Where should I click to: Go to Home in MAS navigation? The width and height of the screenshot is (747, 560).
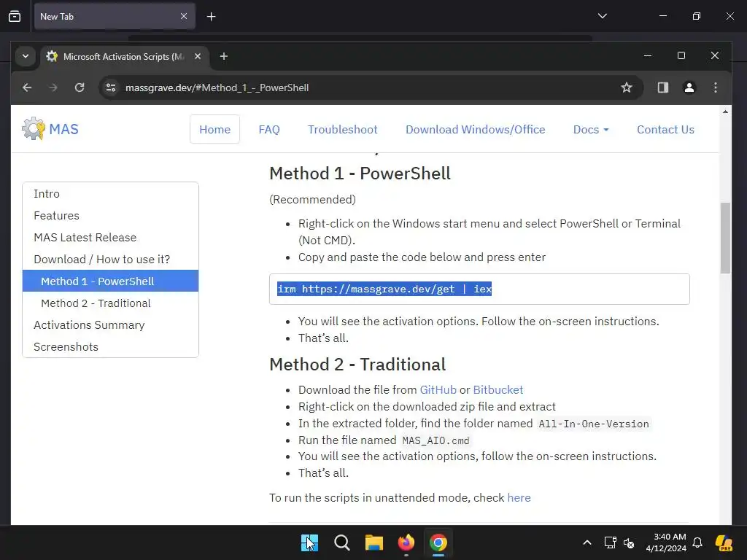point(215,130)
